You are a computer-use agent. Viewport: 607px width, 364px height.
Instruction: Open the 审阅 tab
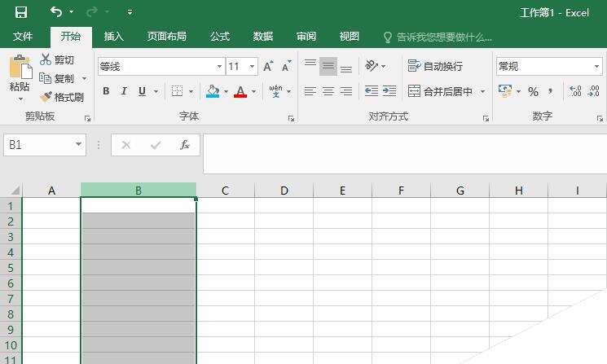306,37
